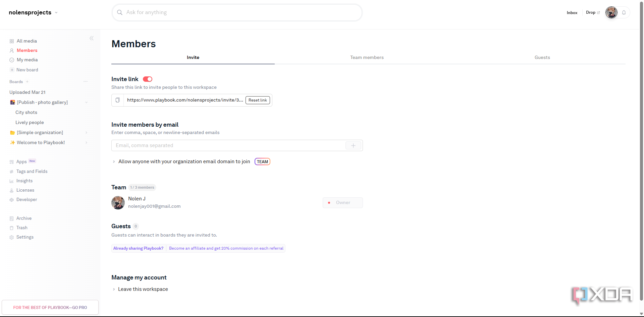The image size is (644, 317).
Task: Click the plus icon beside New board
Action: pos(12,70)
